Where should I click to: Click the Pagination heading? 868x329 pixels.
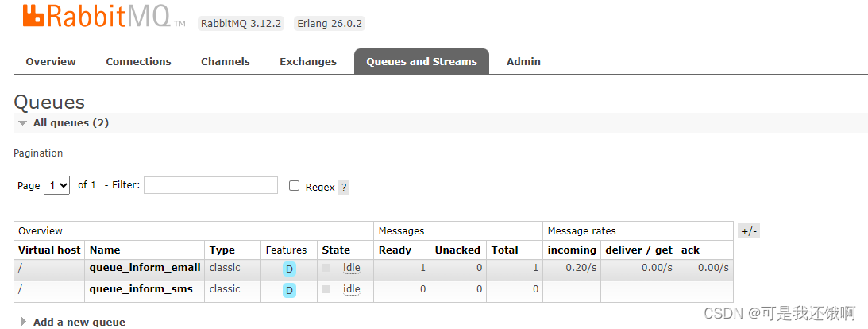click(x=38, y=153)
